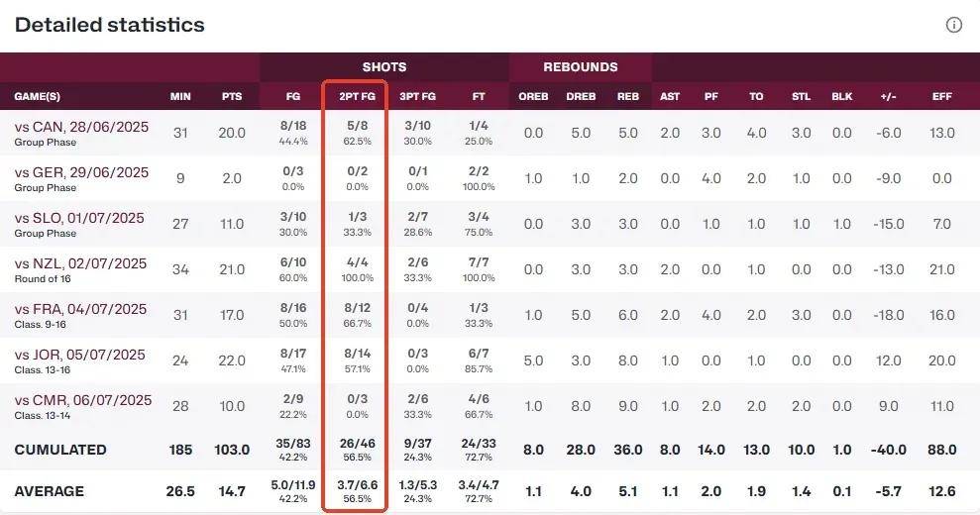Select the CUMULATED totals row label
Image resolution: width=980 pixels, height=515 pixels.
60,450
